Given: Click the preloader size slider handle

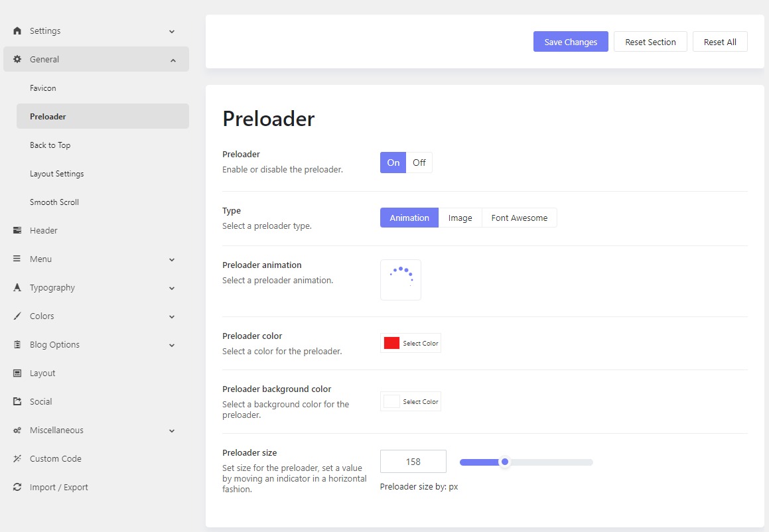Looking at the screenshot, I should point(505,462).
